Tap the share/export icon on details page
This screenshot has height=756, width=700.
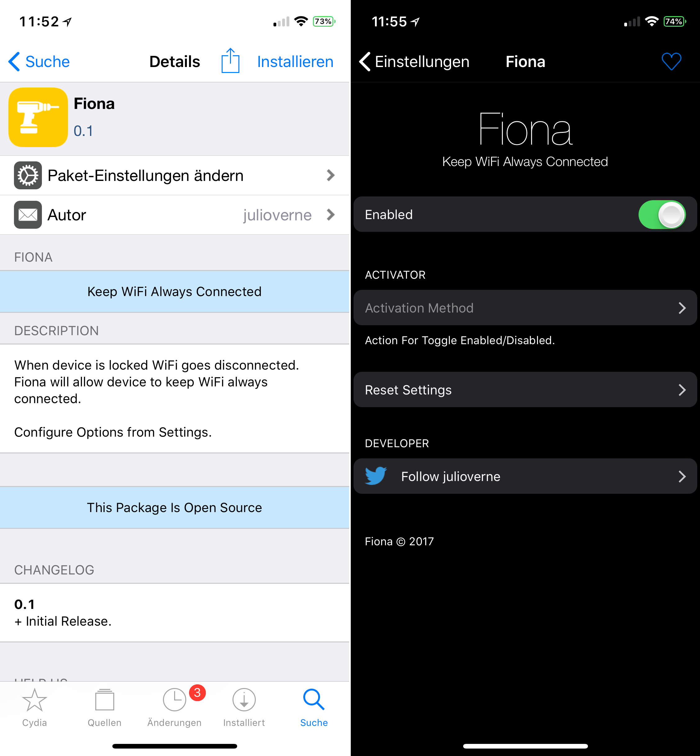tap(230, 61)
